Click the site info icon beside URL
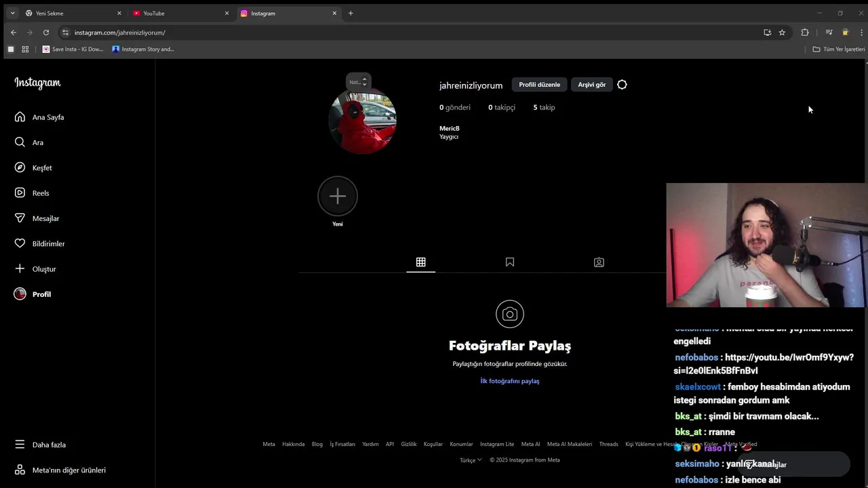Image resolution: width=868 pixels, height=488 pixels. point(65,33)
